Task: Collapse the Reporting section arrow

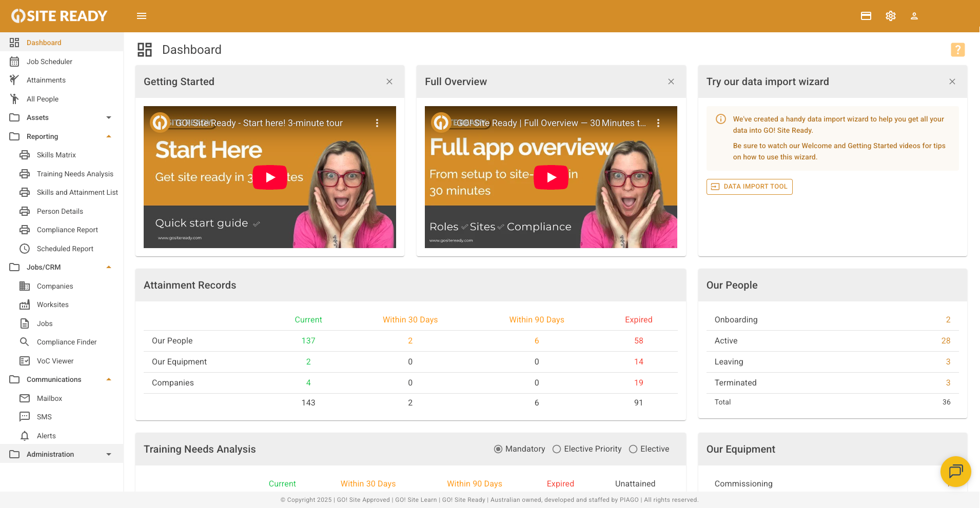Action: click(109, 136)
